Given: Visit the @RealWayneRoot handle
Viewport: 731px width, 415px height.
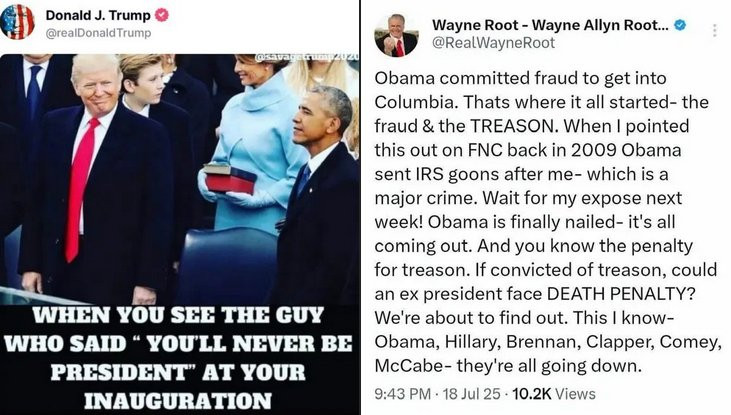Looking at the screenshot, I should (493, 43).
